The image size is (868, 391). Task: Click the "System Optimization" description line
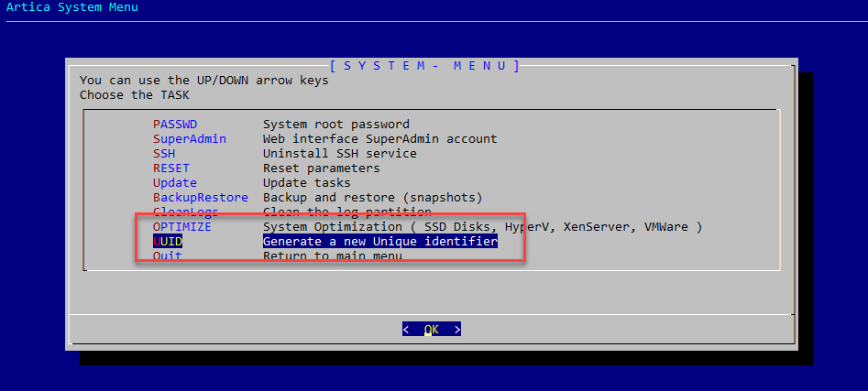pos(483,227)
